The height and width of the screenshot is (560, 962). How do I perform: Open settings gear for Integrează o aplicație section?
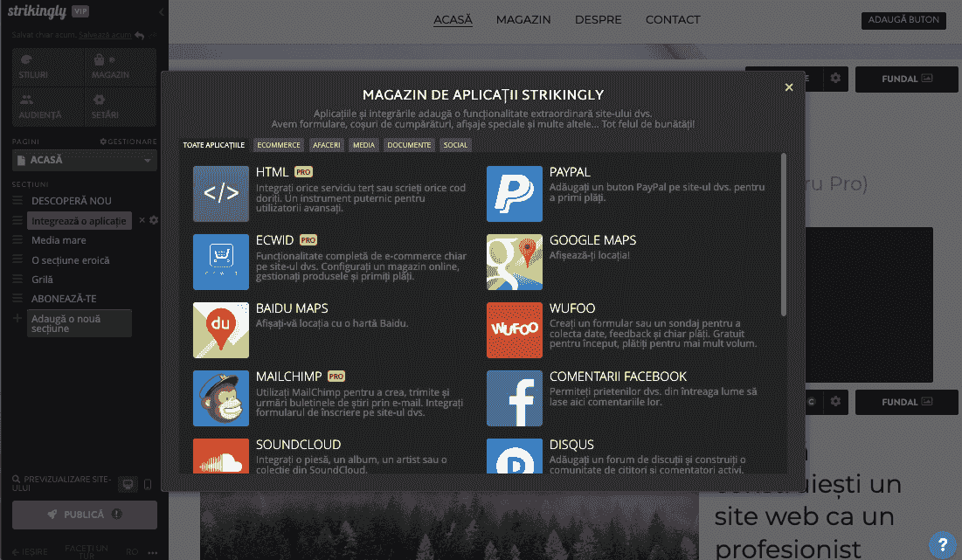[x=154, y=220]
